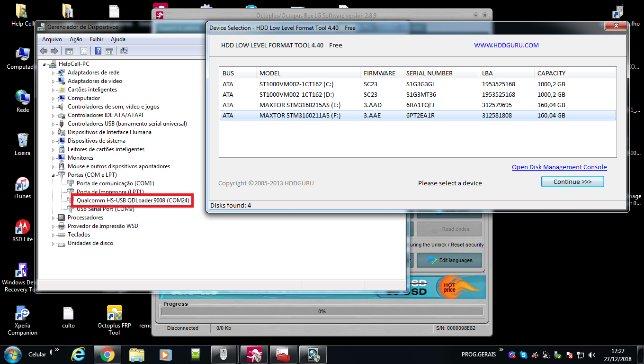This screenshot has height=364, width=644.
Task: Click the Scan for hardware changes icon
Action: click(124, 51)
